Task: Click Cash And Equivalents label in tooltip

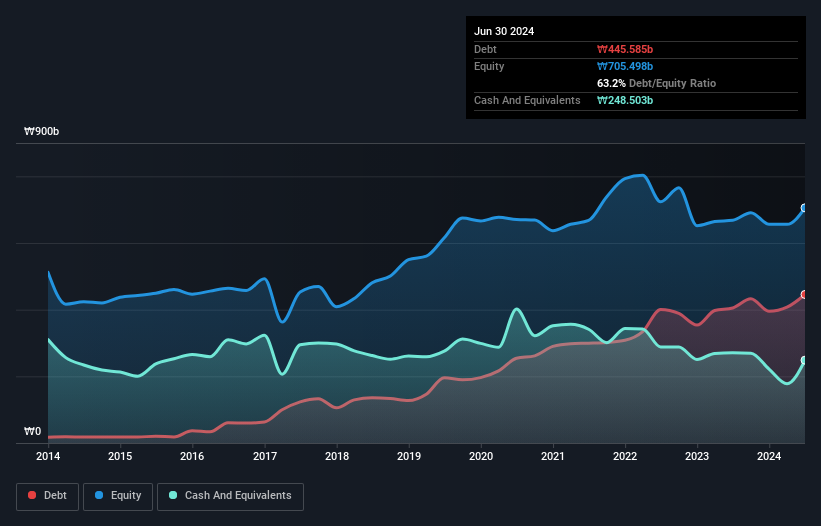Action: pyautogui.click(x=527, y=100)
